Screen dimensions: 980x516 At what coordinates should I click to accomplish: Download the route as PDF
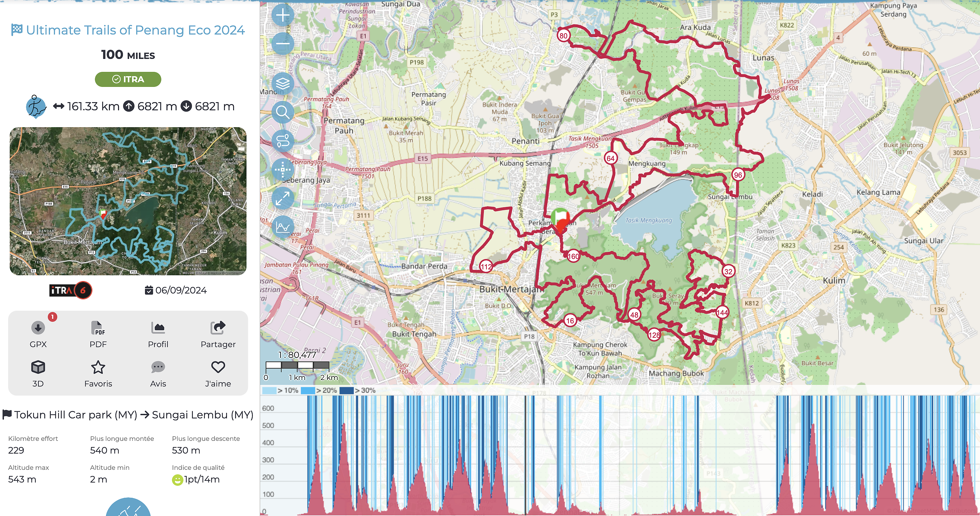click(x=98, y=334)
